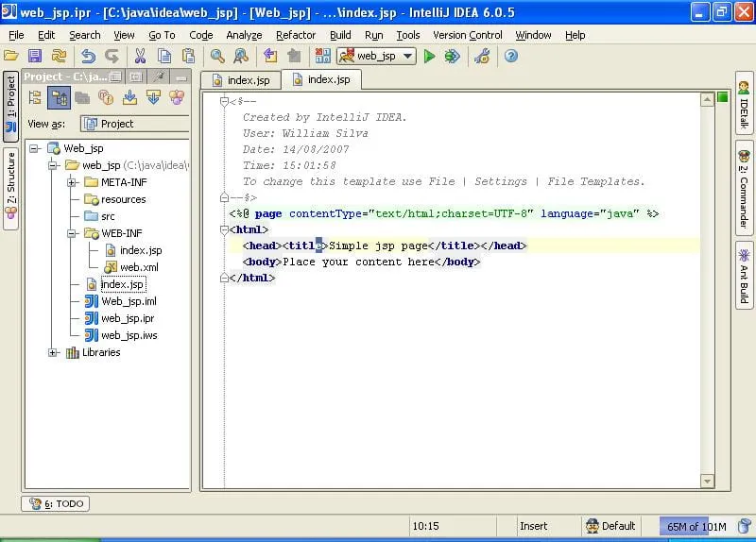Select web.xml in the project tree
Image resolution: width=756 pixels, height=542 pixels.
(138, 267)
